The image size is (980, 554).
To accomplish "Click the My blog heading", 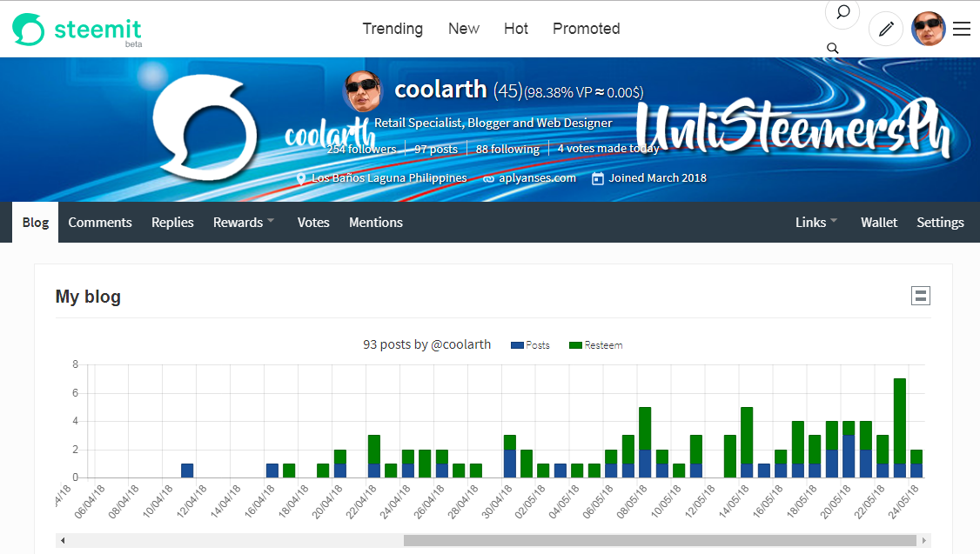I will (88, 297).
